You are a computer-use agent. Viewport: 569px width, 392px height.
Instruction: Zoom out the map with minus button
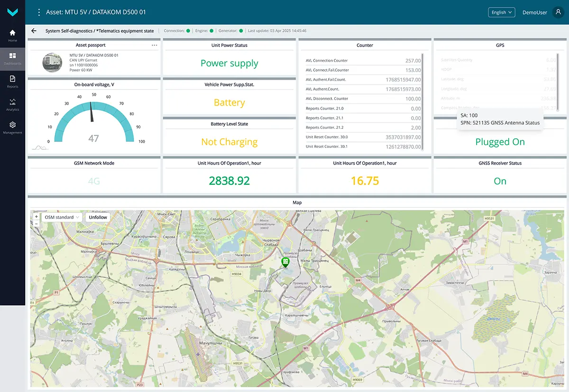[x=36, y=223]
